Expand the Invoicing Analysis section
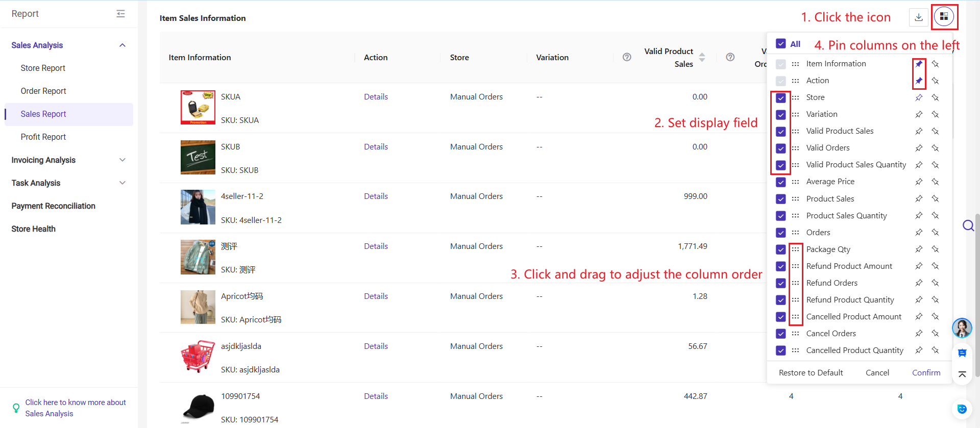 tap(122, 160)
